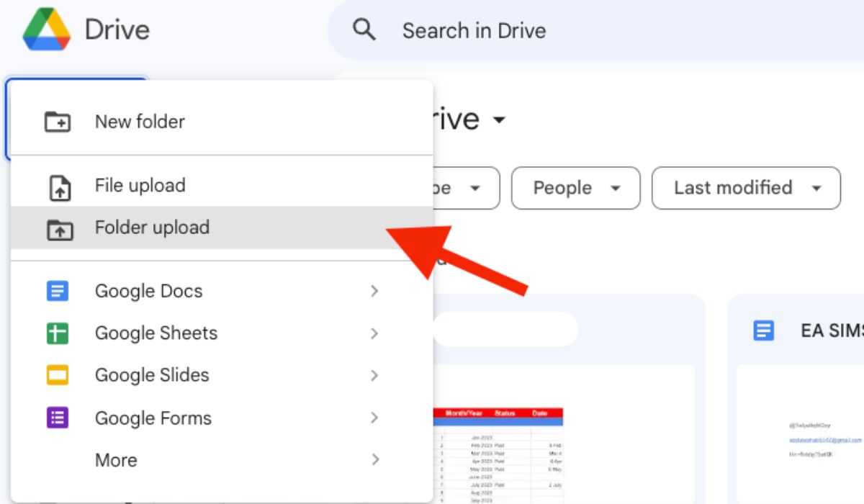The image size is (864, 504).
Task: Click the Google Drive logo
Action: click(x=45, y=30)
